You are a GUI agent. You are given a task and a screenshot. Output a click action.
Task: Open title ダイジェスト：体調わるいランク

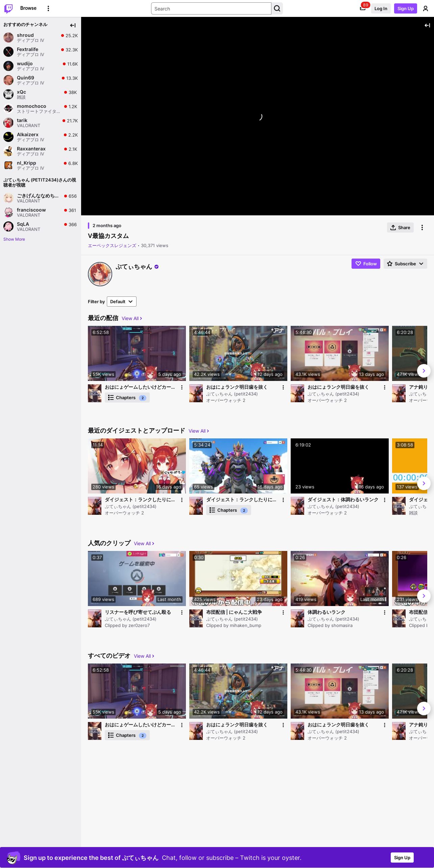343,500
